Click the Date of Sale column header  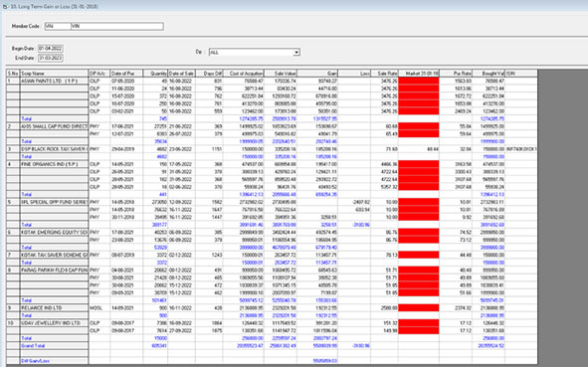pos(181,74)
